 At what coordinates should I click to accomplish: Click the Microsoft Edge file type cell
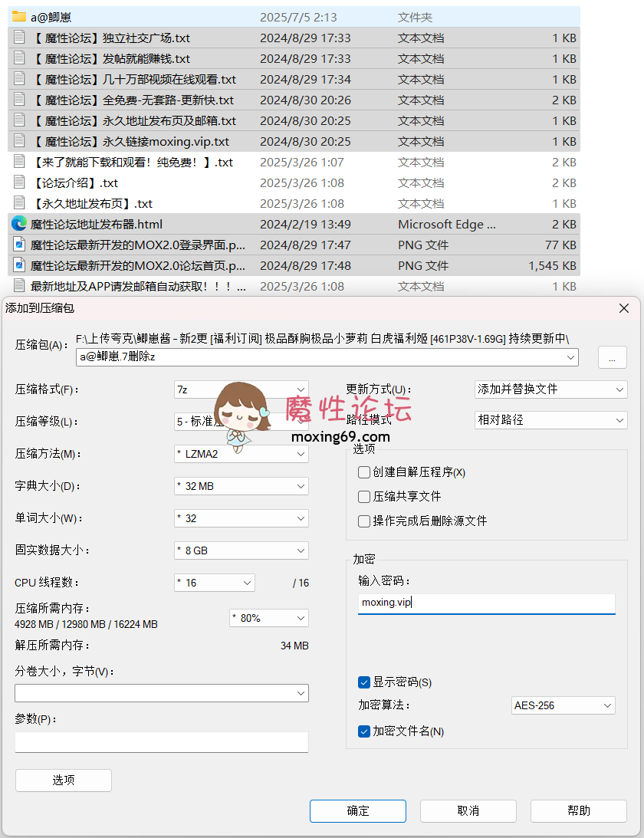pos(447,224)
